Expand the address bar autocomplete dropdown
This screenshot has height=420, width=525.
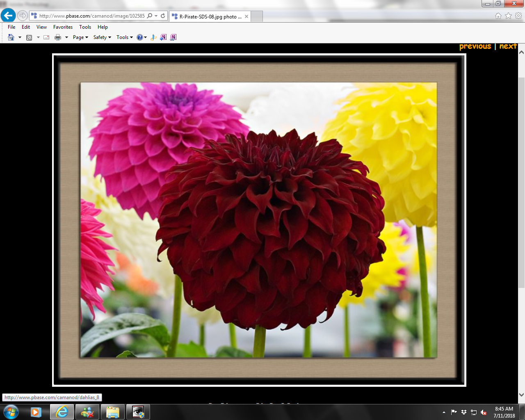click(x=156, y=16)
